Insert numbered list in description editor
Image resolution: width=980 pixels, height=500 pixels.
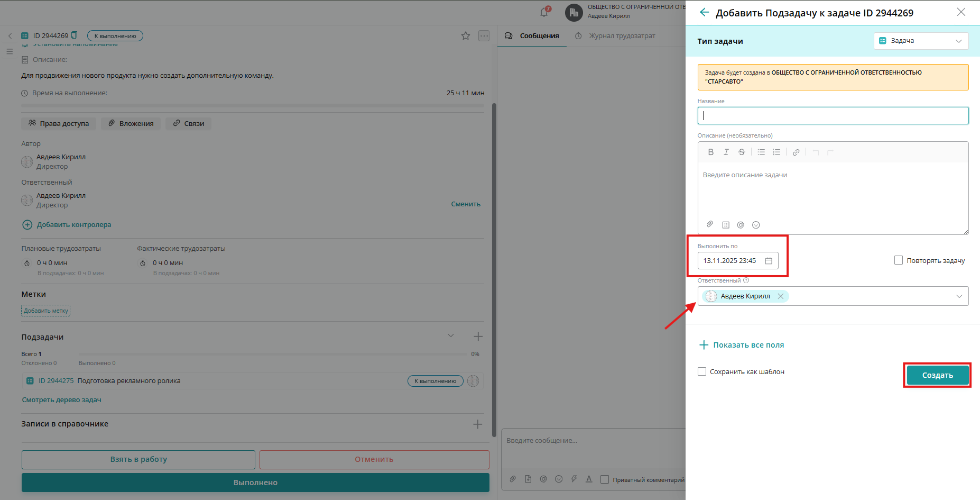tap(776, 152)
